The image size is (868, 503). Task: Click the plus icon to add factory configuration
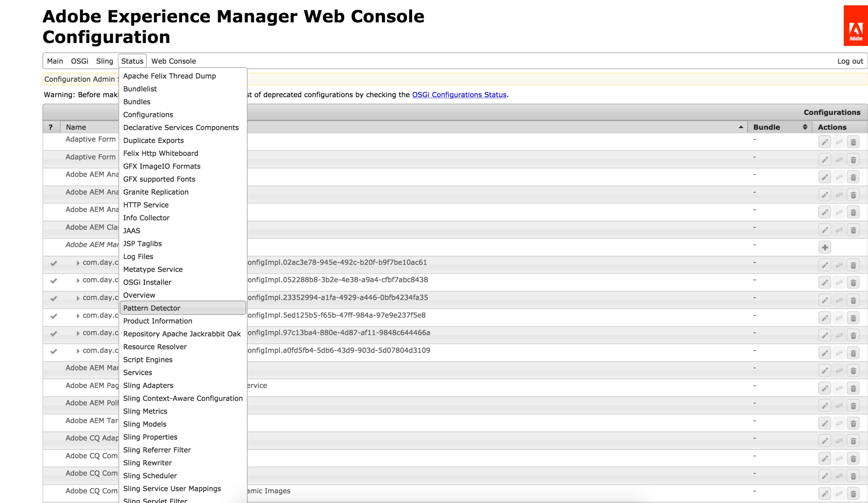[x=825, y=247]
